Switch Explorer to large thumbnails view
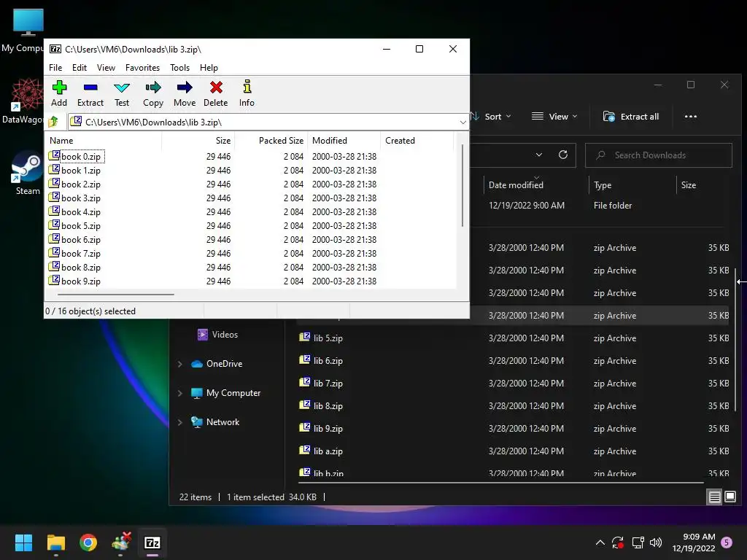Screen dimensions: 747x560 (729, 497)
